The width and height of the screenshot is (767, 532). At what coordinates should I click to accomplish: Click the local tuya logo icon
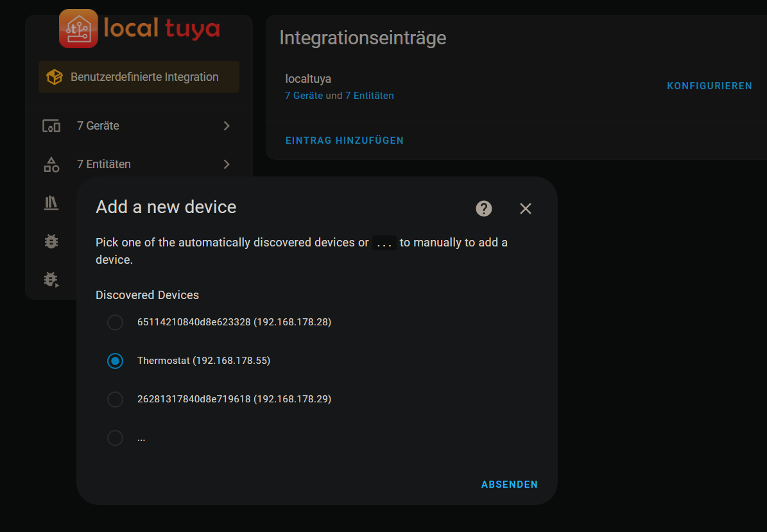point(79,28)
